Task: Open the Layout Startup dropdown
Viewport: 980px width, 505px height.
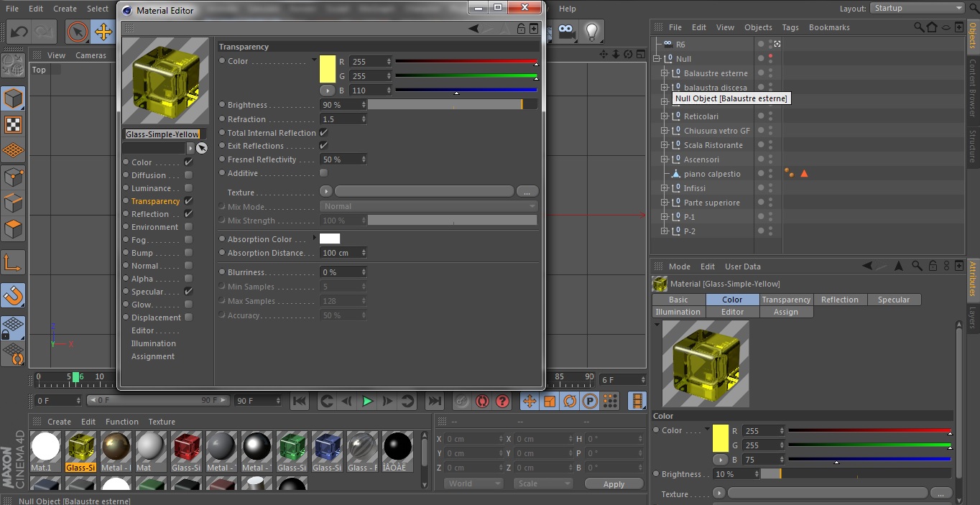Action: [x=917, y=8]
